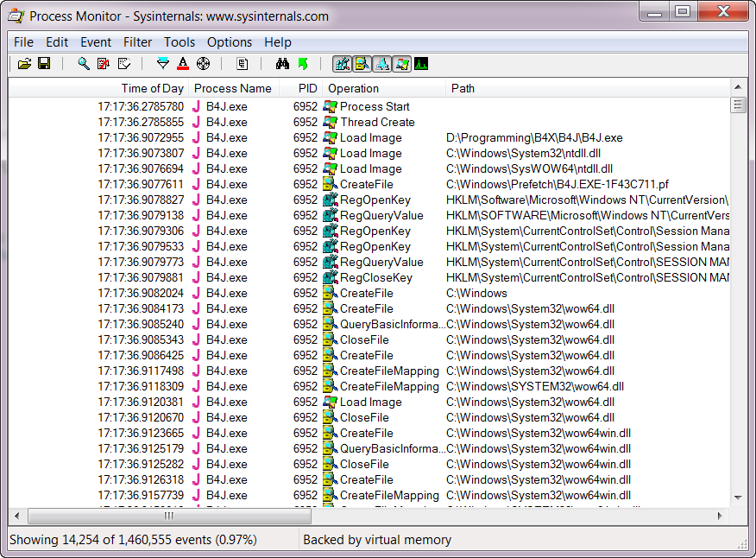Image resolution: width=756 pixels, height=558 pixels.
Task: Sort by Operation column header
Action: [x=384, y=88]
